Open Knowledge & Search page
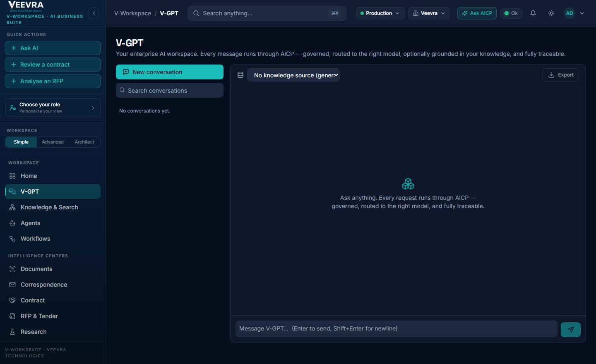596x364 pixels. pyautogui.click(x=53, y=207)
